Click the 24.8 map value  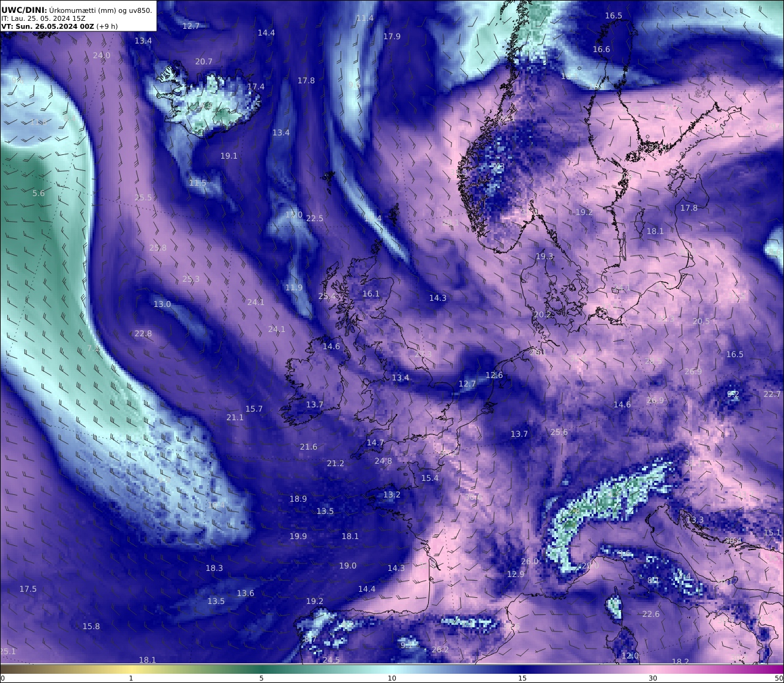point(383,461)
